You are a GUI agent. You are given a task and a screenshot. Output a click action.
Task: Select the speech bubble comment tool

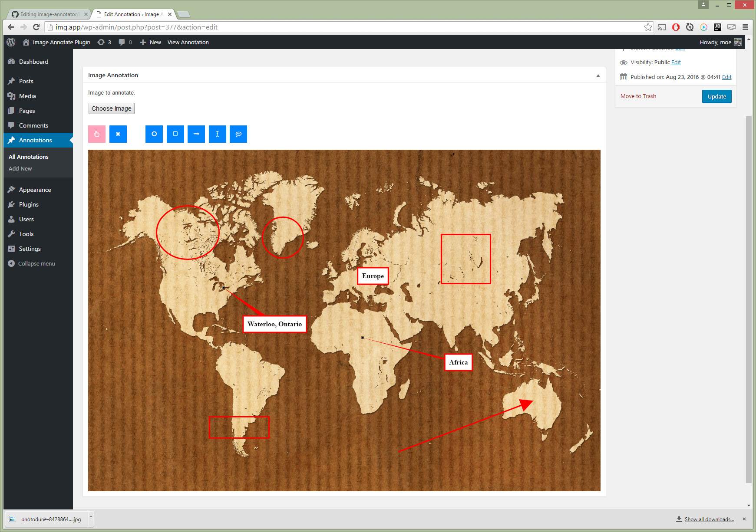coord(238,134)
